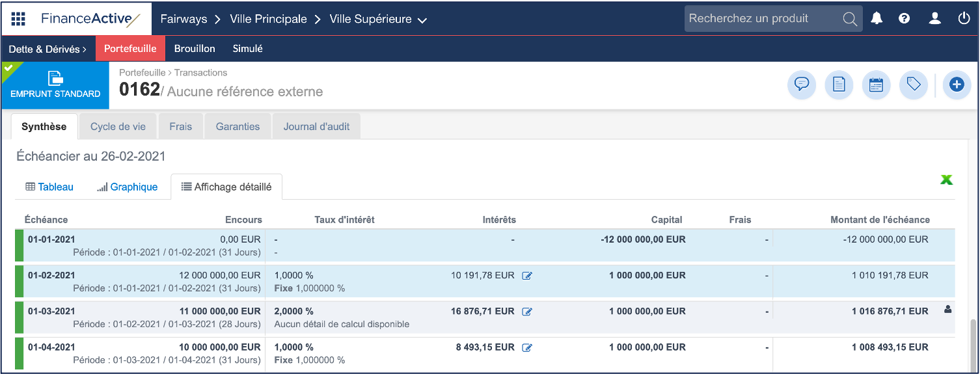Screen dimensions: 980x374
Task: Select the Brouillon menu item
Action: (195, 49)
